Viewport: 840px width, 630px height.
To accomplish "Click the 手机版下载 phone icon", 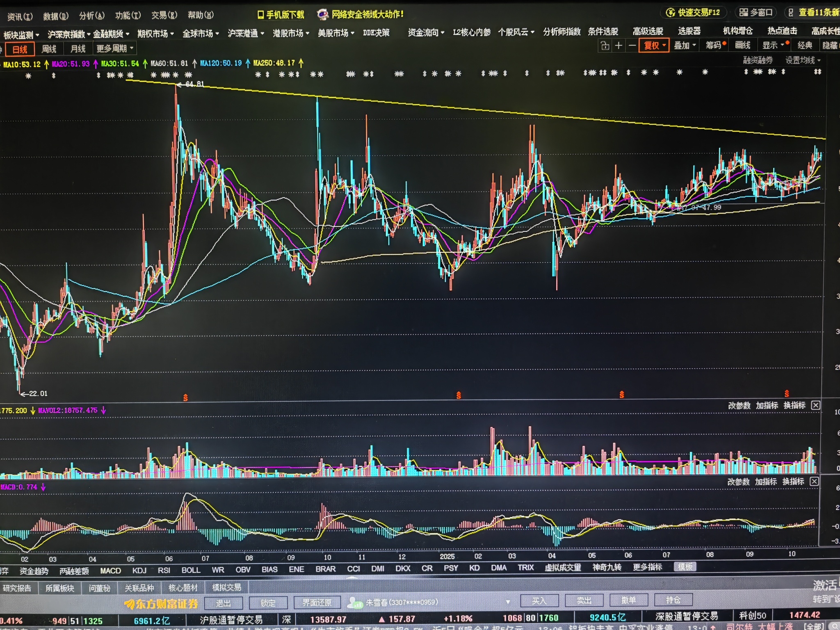I will [260, 15].
